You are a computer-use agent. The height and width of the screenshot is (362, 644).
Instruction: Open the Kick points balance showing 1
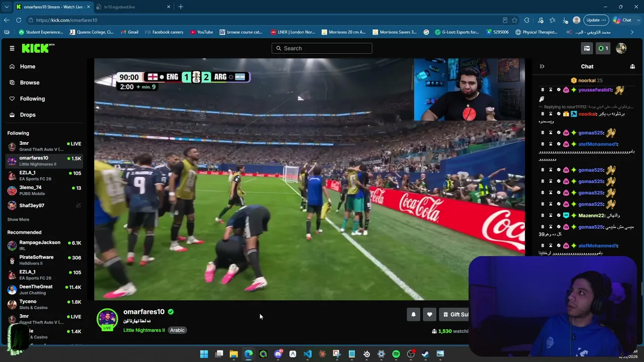click(x=603, y=48)
